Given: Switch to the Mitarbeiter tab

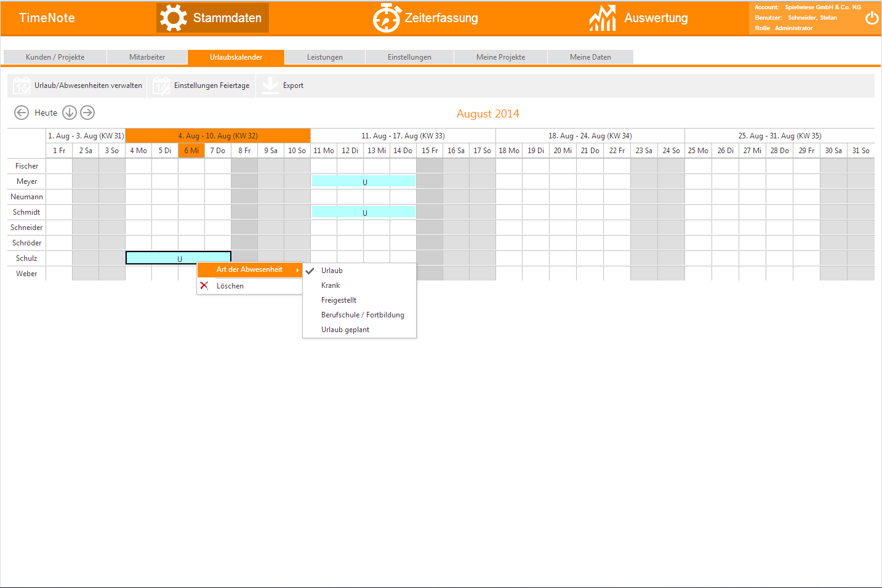Looking at the screenshot, I should [x=147, y=57].
